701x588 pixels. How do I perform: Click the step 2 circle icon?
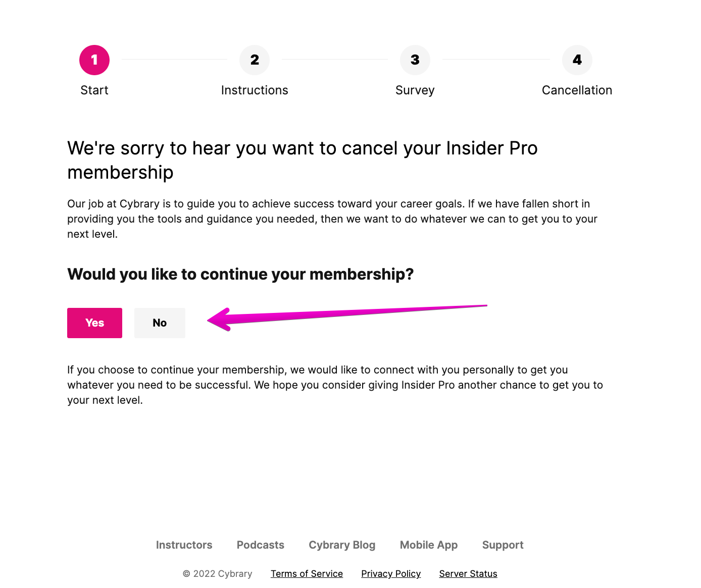point(255,60)
